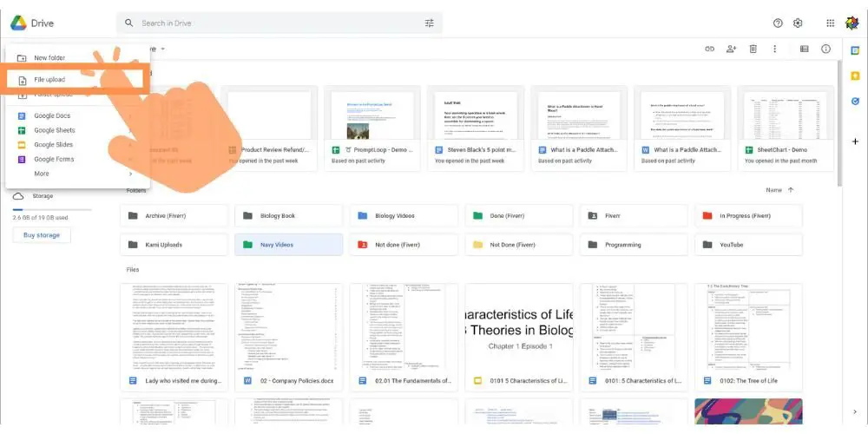Open Biology Book folder

pyautogui.click(x=288, y=216)
